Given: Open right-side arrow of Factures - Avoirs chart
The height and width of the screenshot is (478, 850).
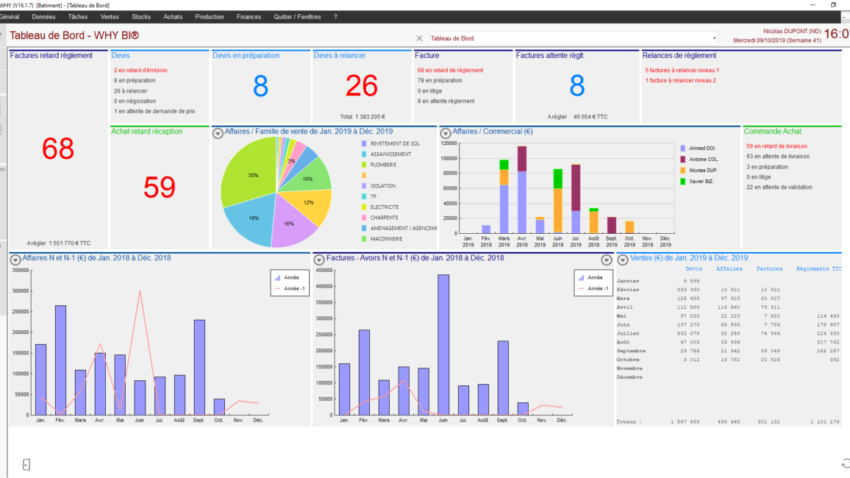Looking at the screenshot, I should pyautogui.click(x=606, y=260).
